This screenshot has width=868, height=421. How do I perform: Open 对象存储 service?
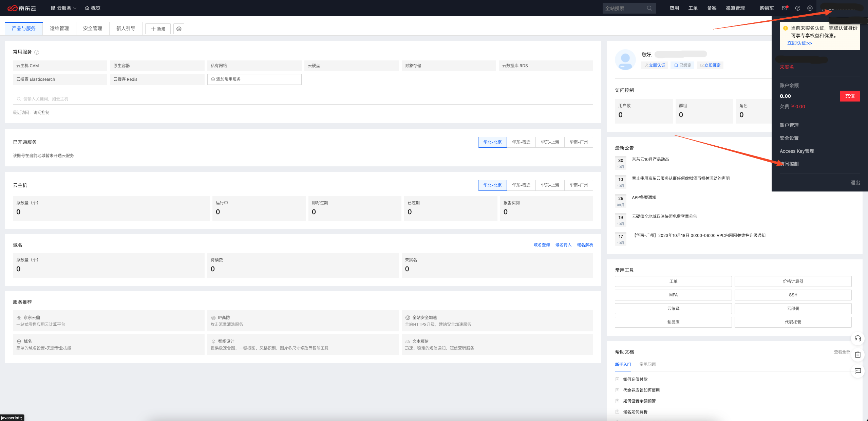click(x=449, y=66)
